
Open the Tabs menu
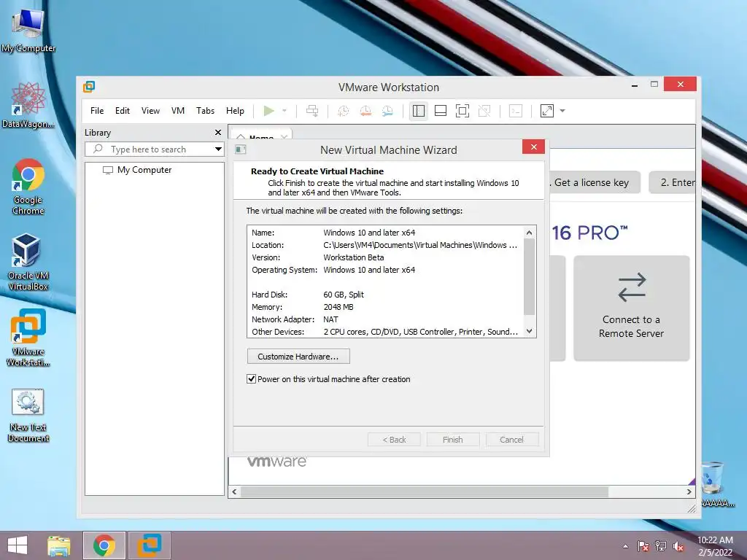point(205,111)
